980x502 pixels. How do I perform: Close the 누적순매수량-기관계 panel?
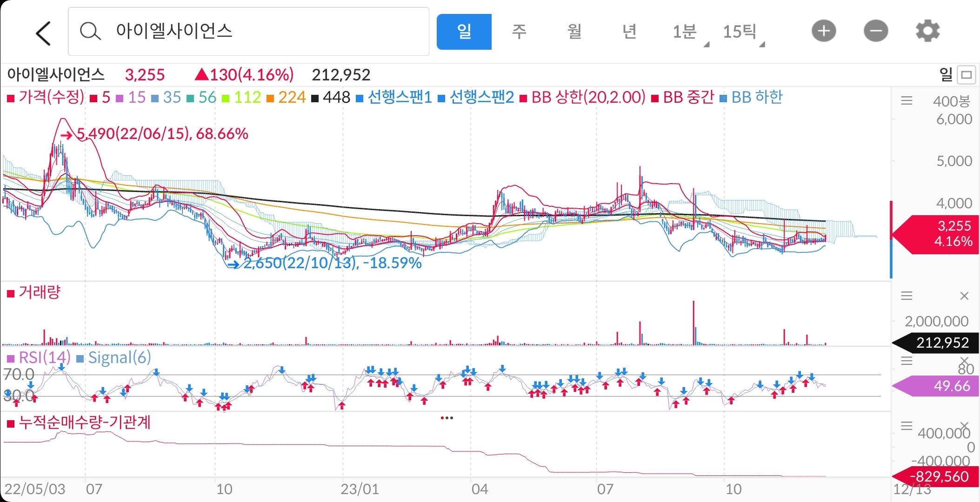click(x=964, y=426)
